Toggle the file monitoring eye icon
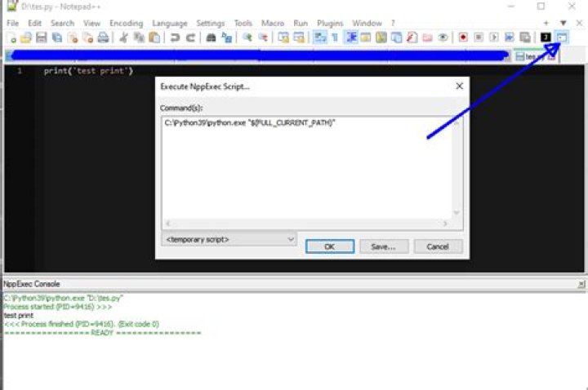The height and width of the screenshot is (390, 588). pos(443,38)
